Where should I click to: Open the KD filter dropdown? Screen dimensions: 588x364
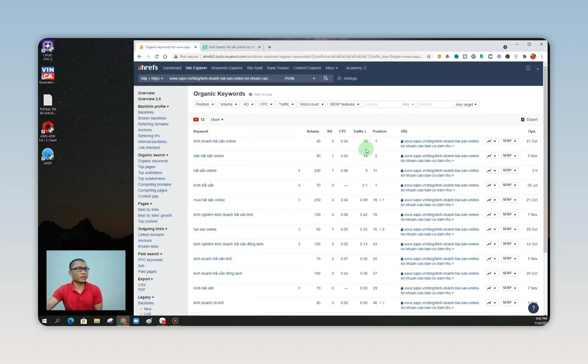click(x=248, y=104)
